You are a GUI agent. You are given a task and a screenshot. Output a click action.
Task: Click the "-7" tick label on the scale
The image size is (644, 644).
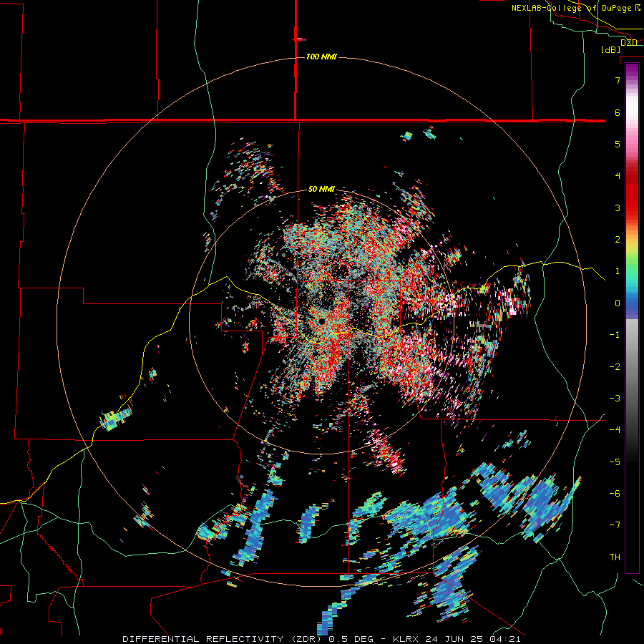(x=615, y=525)
